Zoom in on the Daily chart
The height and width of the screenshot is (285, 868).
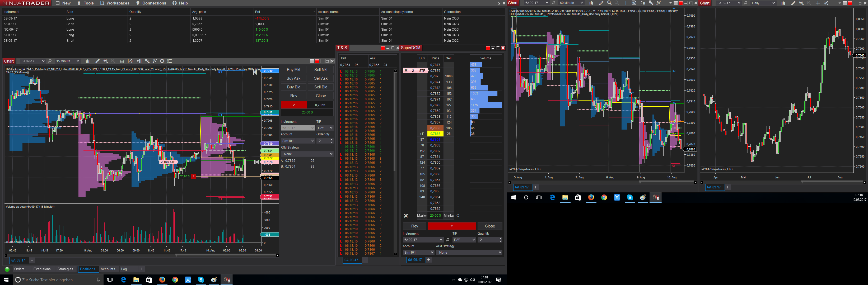click(801, 3)
